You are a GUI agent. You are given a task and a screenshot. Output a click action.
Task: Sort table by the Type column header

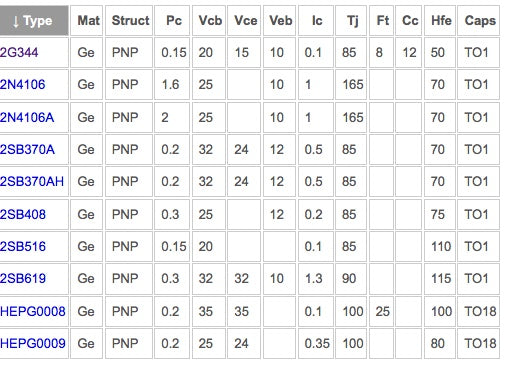(x=33, y=21)
